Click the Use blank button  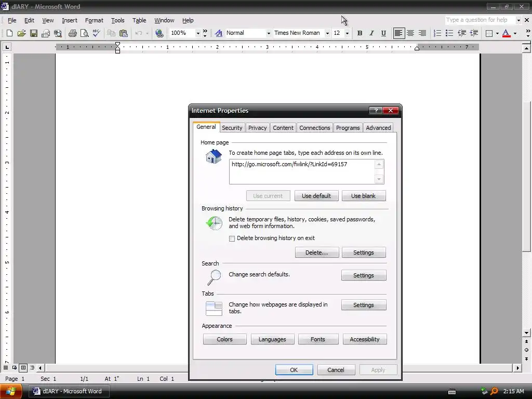[x=363, y=196]
